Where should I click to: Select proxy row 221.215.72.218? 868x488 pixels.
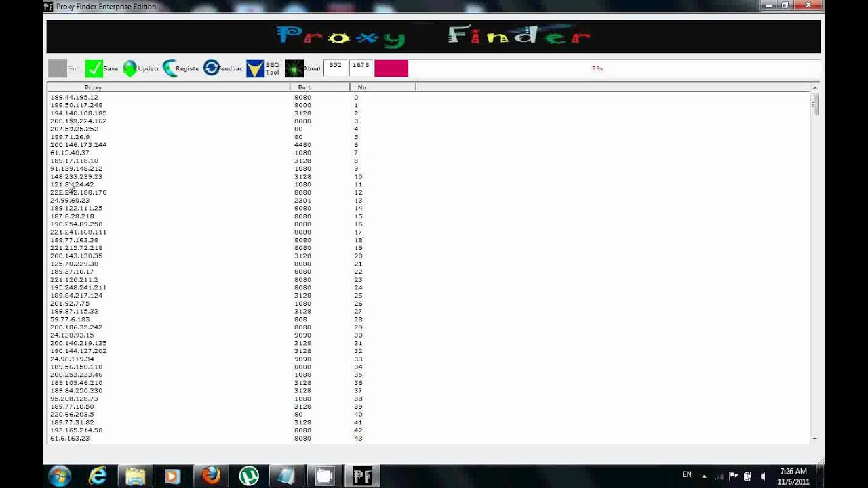point(76,248)
